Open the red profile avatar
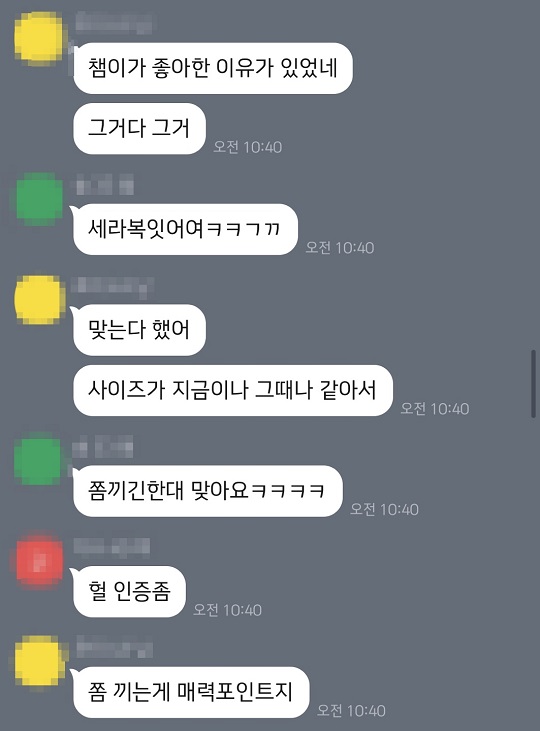This screenshot has width=540, height=731. [x=39, y=563]
